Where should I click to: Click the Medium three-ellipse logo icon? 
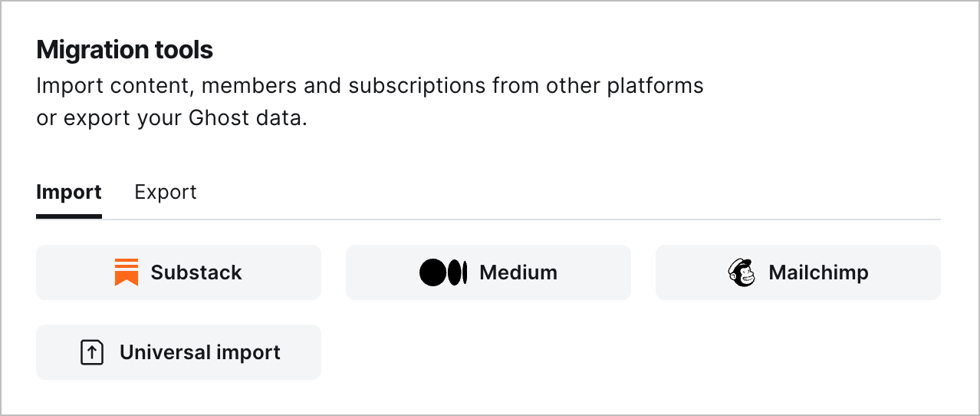pos(443,272)
